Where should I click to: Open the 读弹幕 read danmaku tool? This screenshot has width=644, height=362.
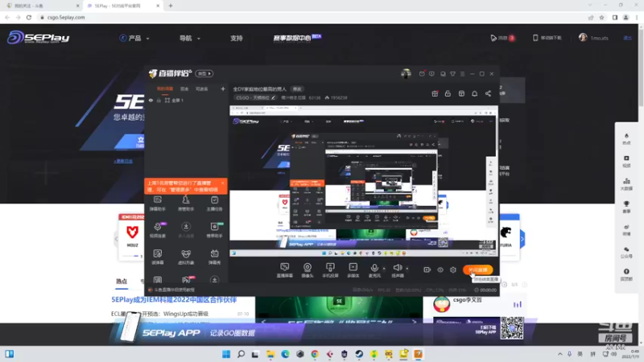[x=157, y=257]
